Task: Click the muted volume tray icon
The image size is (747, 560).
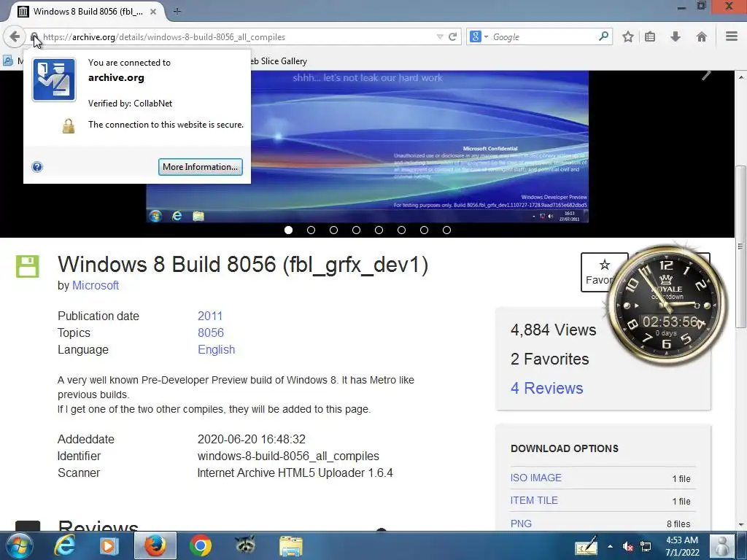Action: click(628, 546)
